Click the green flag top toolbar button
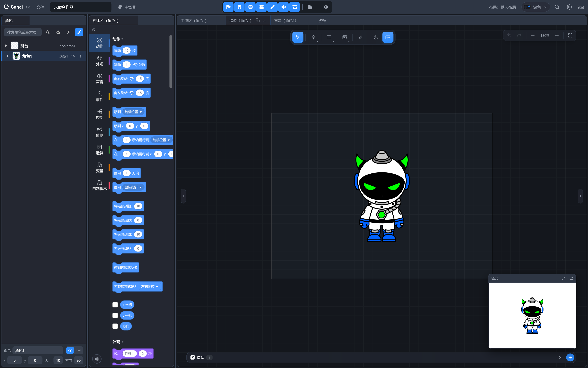Screen dimensions: 588x368 228,7
